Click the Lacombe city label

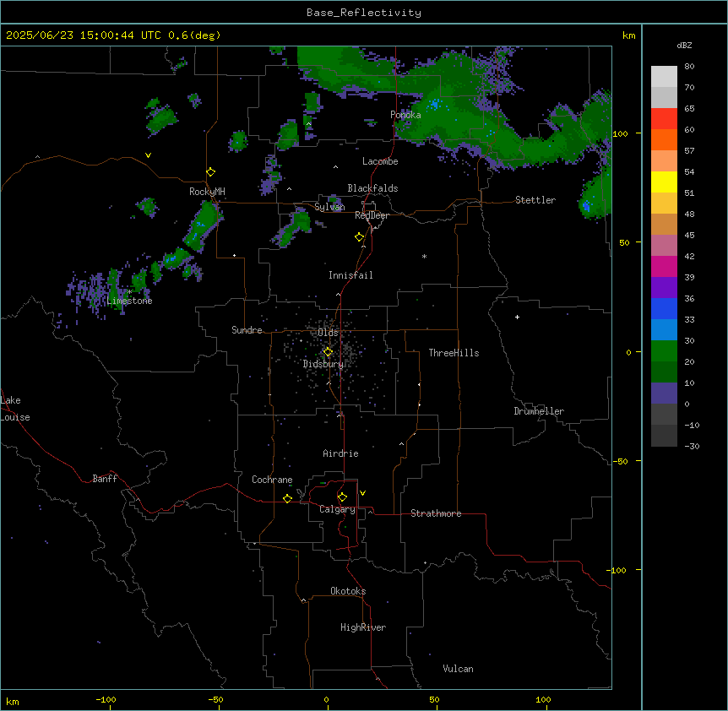[x=380, y=161]
